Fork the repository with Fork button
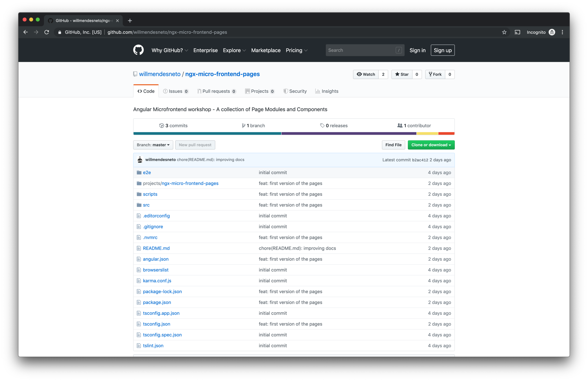The height and width of the screenshot is (381, 588). pyautogui.click(x=435, y=74)
